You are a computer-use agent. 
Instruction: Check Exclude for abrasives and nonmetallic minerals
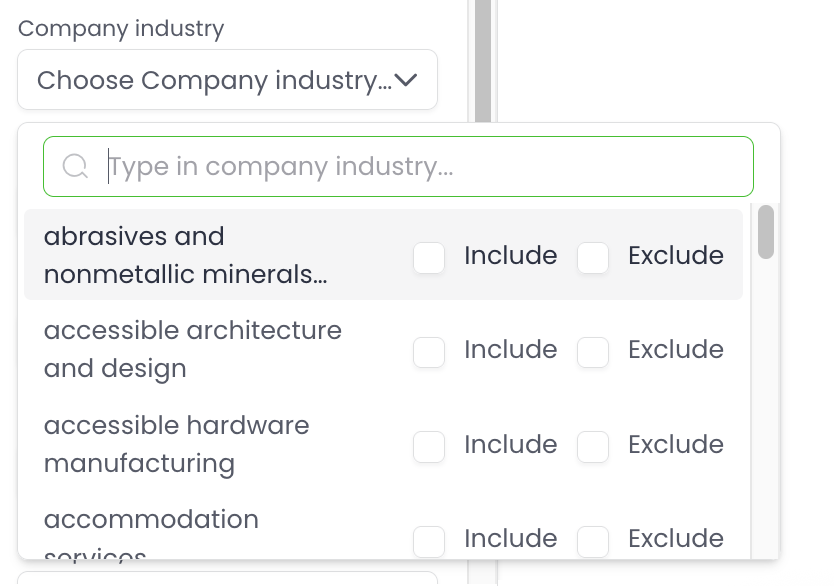593,258
